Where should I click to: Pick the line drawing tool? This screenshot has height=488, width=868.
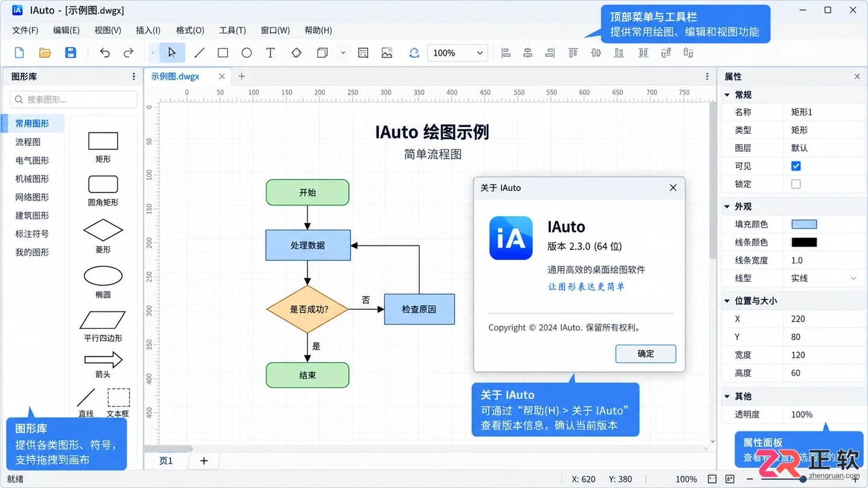click(x=199, y=53)
